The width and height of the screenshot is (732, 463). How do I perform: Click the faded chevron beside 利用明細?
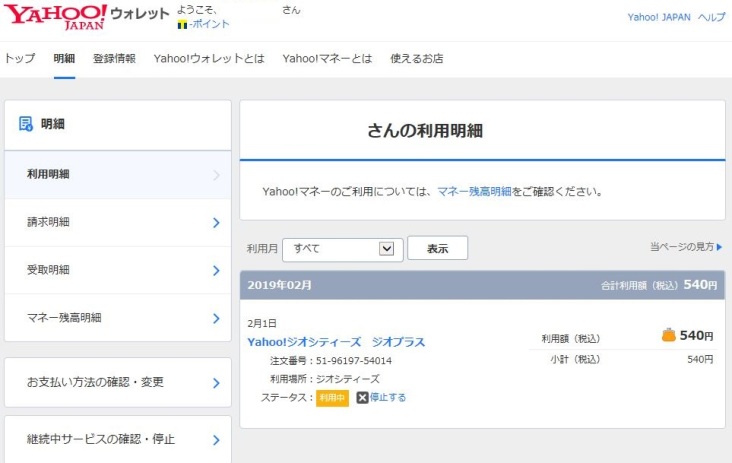click(216, 175)
